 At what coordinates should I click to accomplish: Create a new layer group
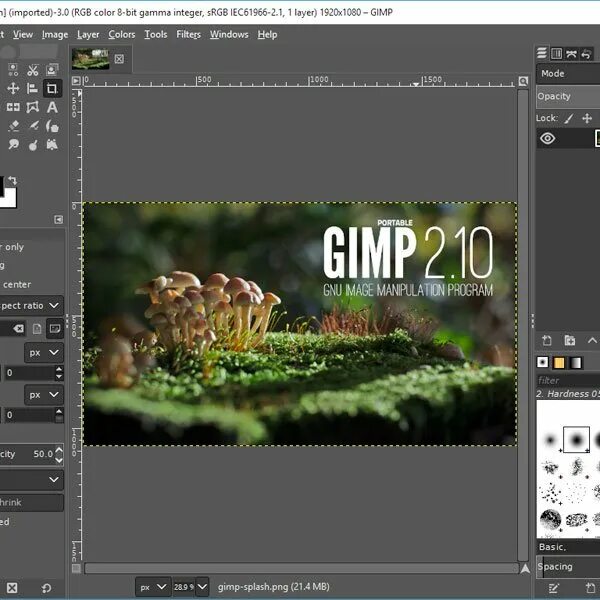[569, 340]
